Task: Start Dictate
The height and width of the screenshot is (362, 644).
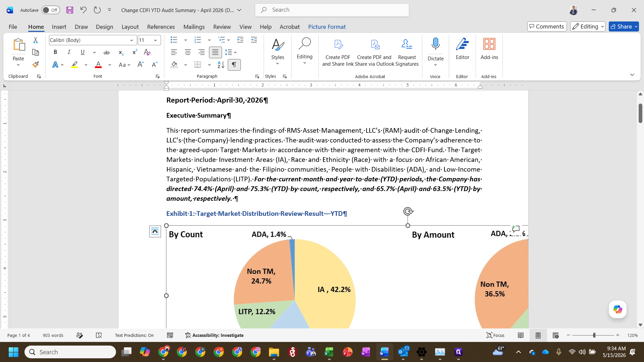Action: coord(435,49)
